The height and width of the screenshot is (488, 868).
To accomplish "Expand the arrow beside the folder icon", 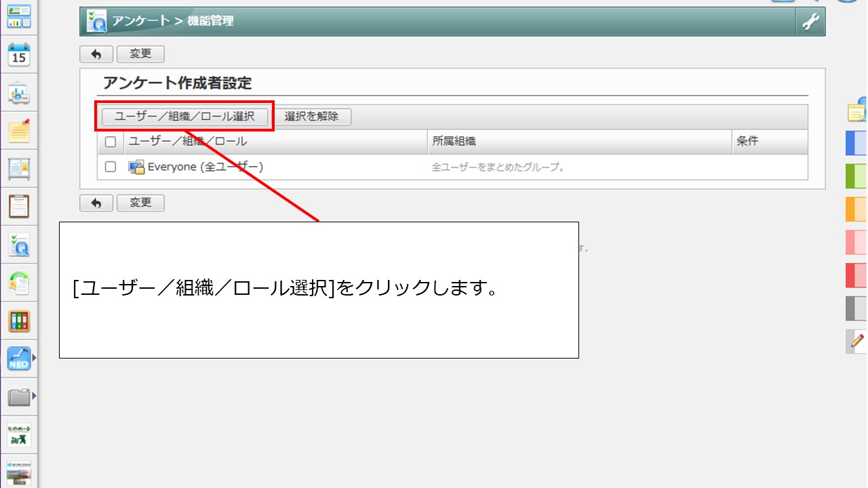I will tap(34, 395).
